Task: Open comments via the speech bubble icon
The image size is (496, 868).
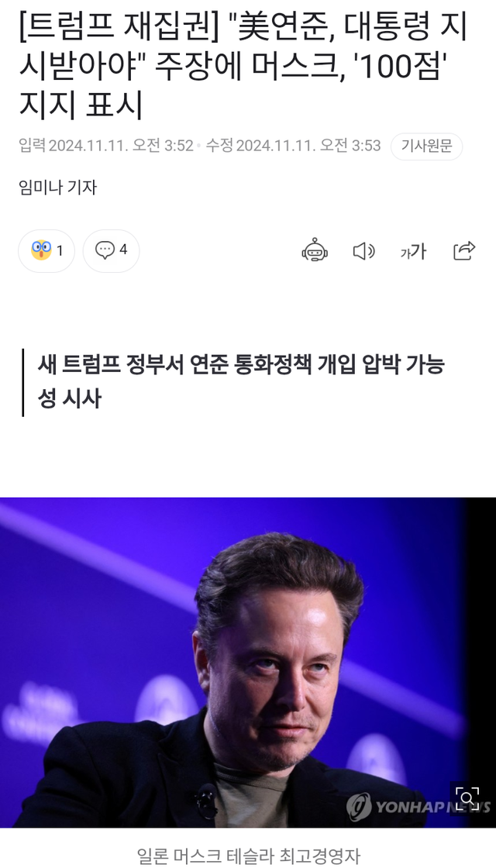Action: pyautogui.click(x=105, y=250)
